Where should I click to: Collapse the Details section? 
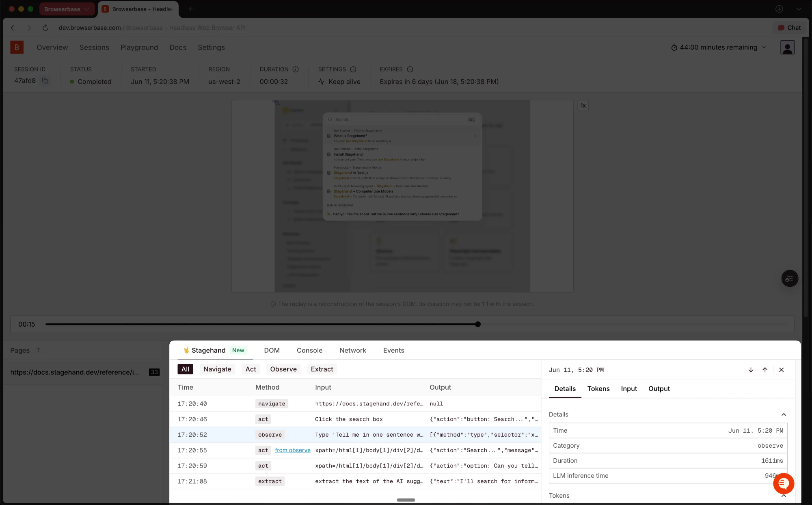784,414
